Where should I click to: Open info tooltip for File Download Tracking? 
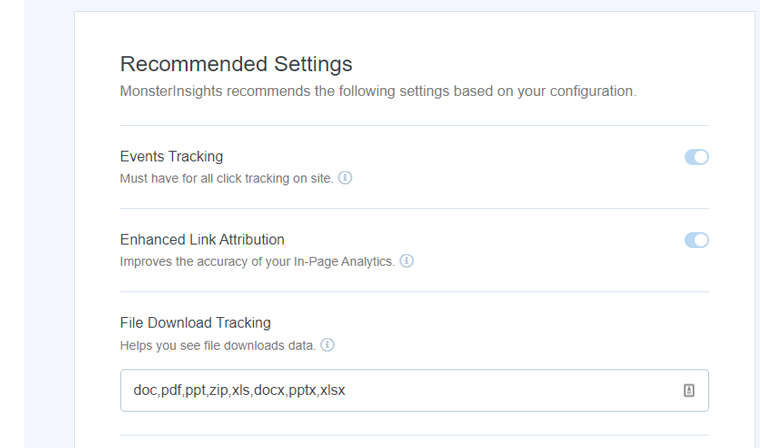pyautogui.click(x=328, y=345)
